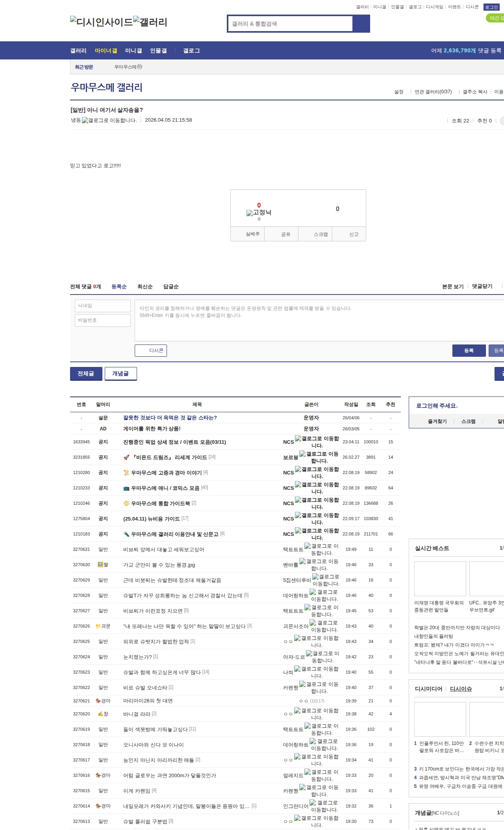Click the 고정닉 icon in the recommend box
This screenshot has width=504, height=830.
(259, 213)
